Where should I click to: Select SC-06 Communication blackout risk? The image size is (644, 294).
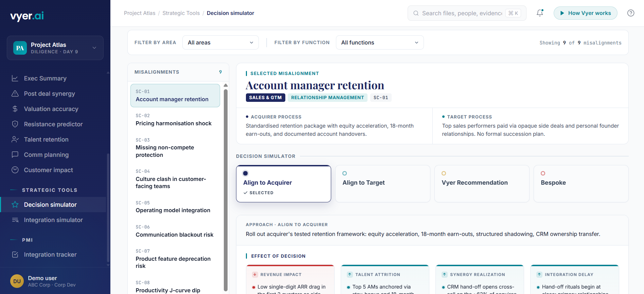(175, 231)
